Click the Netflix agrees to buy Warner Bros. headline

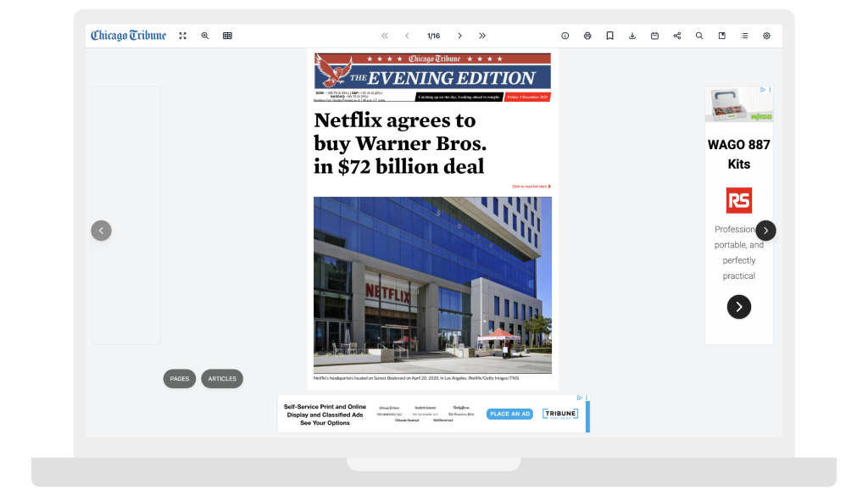coord(400,143)
